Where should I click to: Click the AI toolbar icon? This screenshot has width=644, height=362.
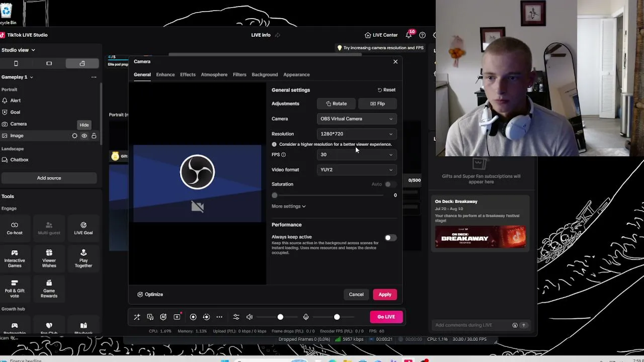pyautogui.click(x=163, y=317)
